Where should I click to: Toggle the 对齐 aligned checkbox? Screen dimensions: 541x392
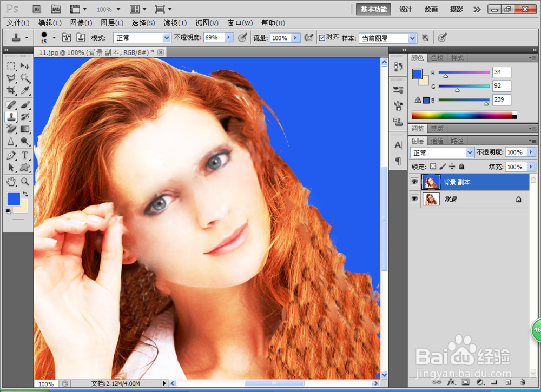click(x=322, y=38)
